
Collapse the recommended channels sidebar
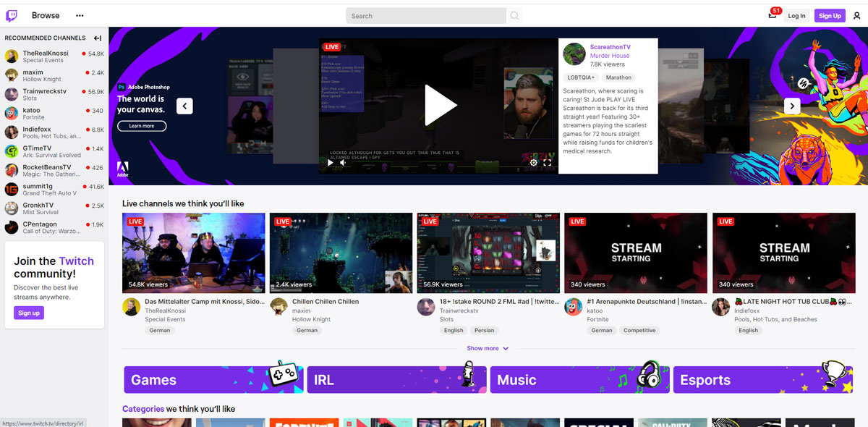98,38
